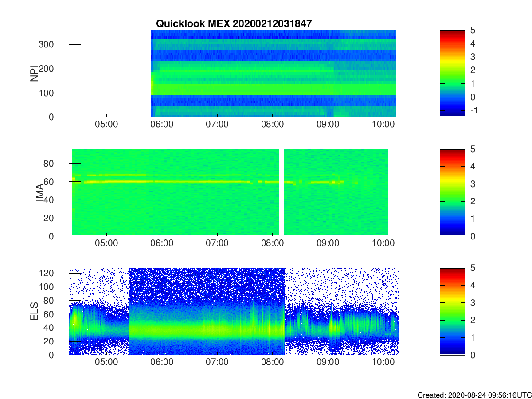Click the 5 label on NPI color bar
Screen dimensions: 532x399
tap(472, 30)
